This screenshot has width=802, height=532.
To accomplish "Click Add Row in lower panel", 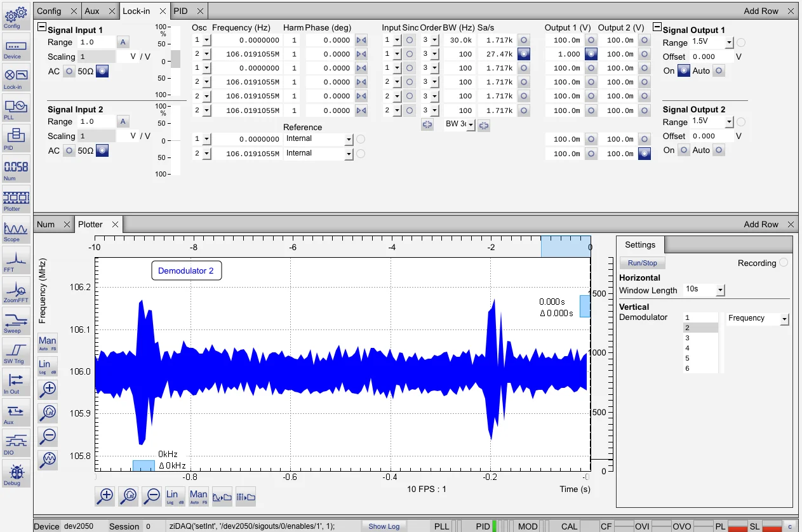I will pyautogui.click(x=761, y=224).
